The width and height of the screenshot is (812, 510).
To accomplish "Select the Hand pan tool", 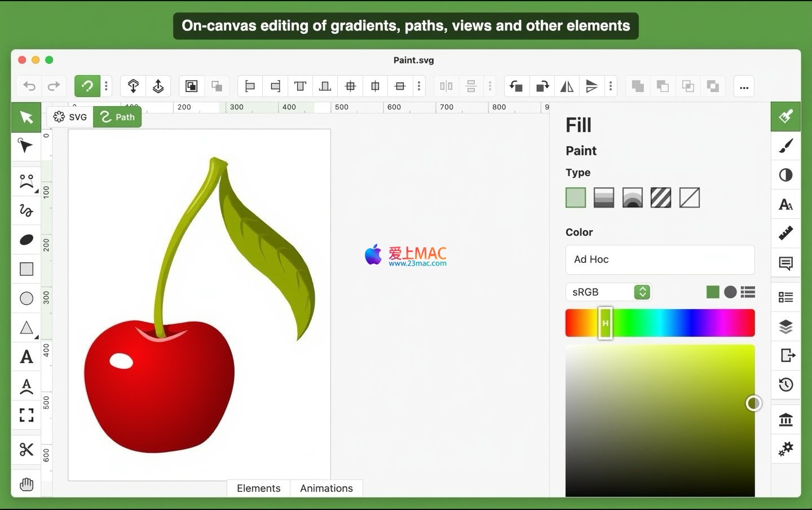I will (26, 484).
